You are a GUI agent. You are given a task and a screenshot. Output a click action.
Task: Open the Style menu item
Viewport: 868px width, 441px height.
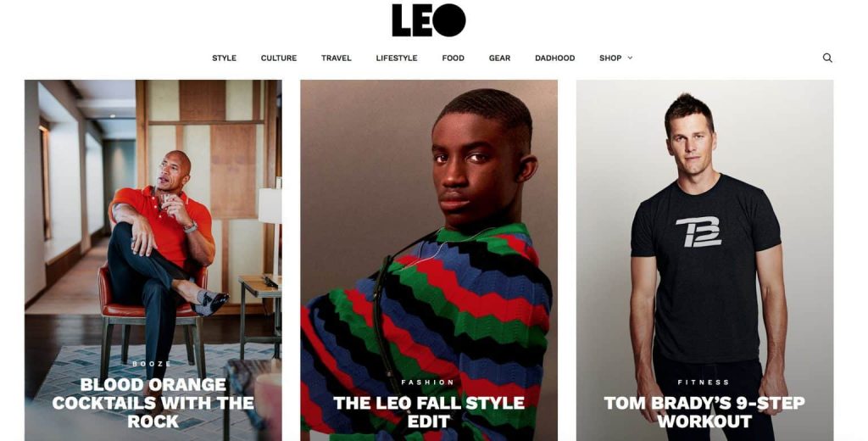coord(224,58)
